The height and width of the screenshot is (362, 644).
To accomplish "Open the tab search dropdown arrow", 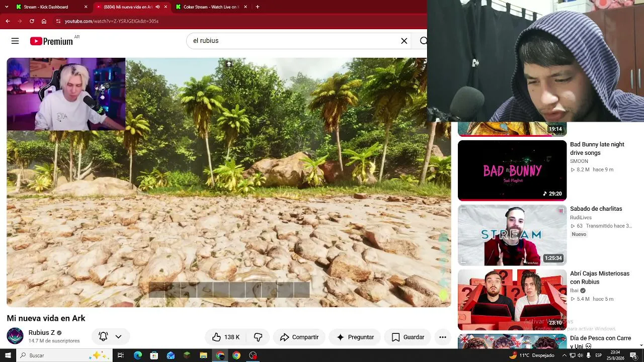I will point(7,7).
